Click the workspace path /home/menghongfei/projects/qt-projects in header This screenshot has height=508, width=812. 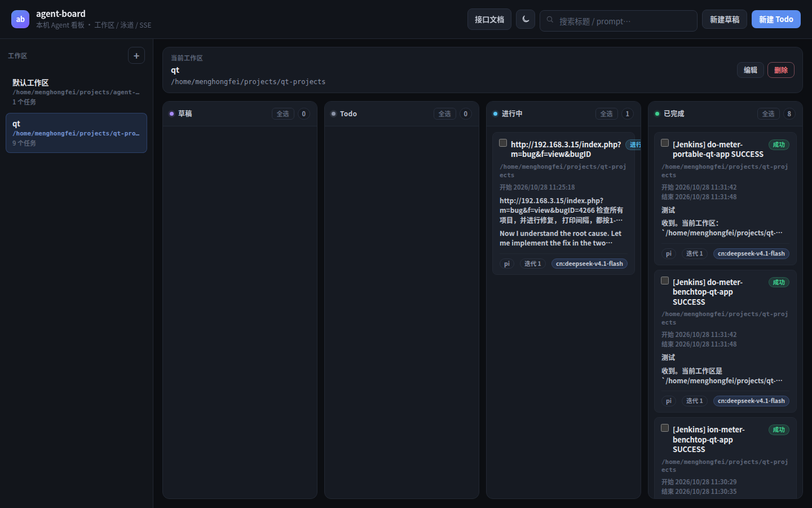coord(248,82)
